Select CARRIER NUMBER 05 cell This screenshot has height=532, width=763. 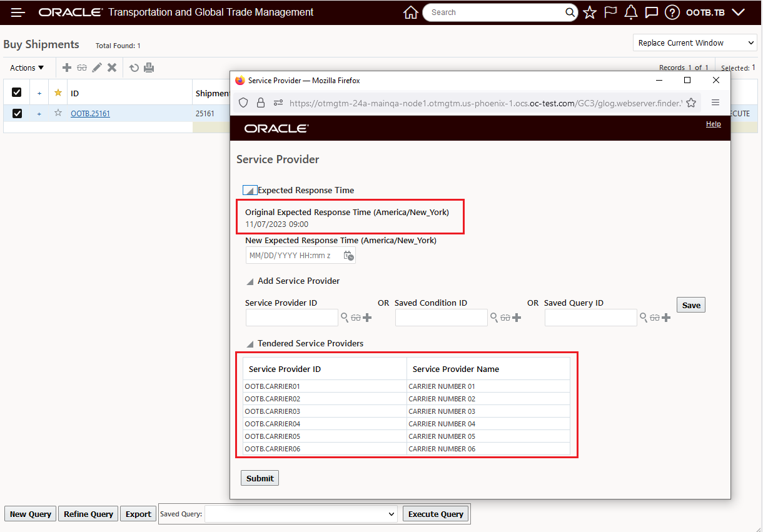488,436
